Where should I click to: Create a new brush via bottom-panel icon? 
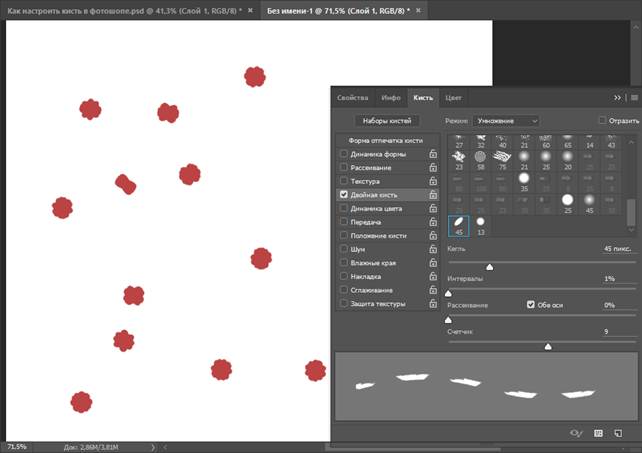coord(618,433)
